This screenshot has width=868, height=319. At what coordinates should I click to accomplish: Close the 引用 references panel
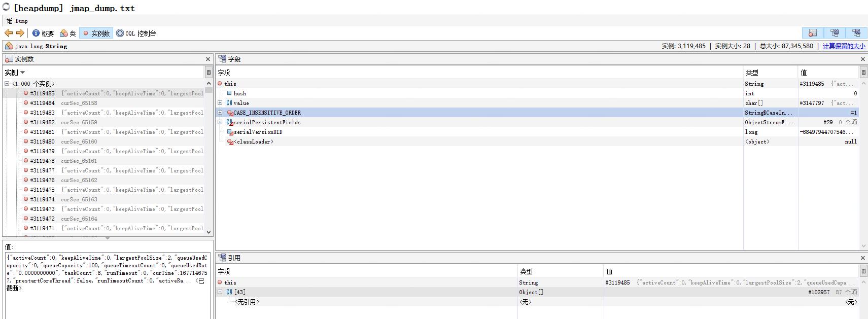coord(862,258)
